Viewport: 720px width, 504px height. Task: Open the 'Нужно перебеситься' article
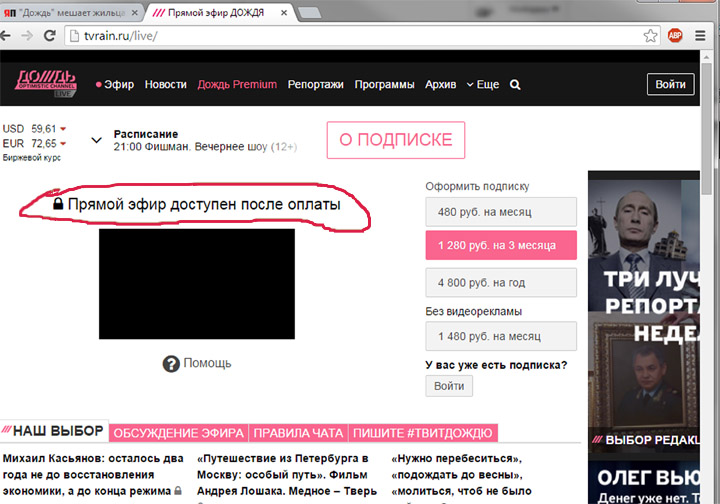click(x=461, y=475)
